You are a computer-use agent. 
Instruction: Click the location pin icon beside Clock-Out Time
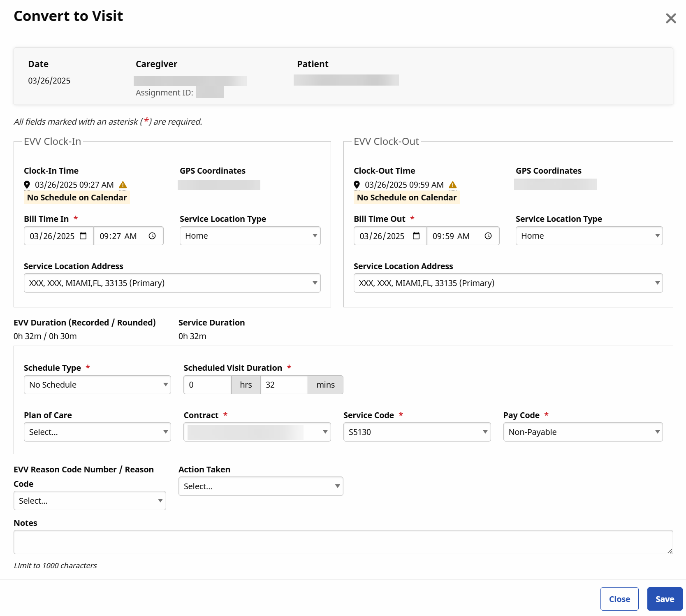[x=357, y=184]
